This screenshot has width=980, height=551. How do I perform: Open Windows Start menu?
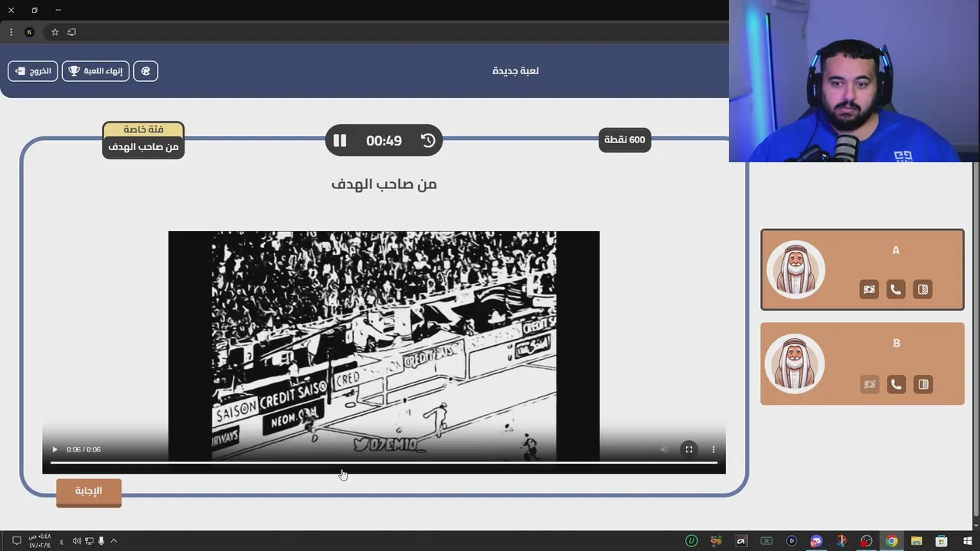pyautogui.click(x=966, y=541)
